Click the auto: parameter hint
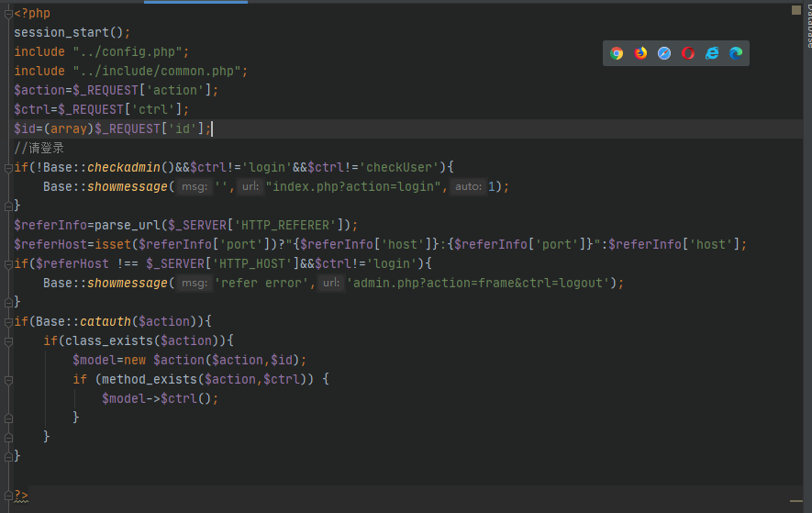 pyautogui.click(x=468, y=186)
